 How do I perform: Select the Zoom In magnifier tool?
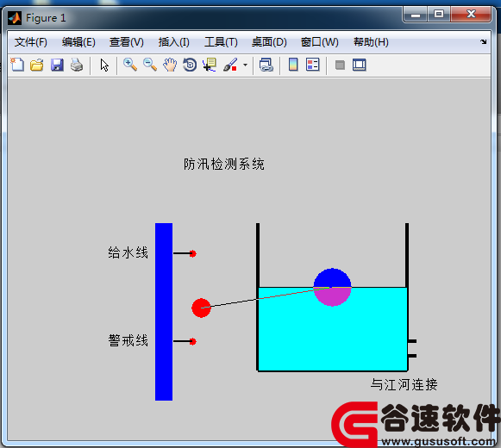click(x=130, y=65)
